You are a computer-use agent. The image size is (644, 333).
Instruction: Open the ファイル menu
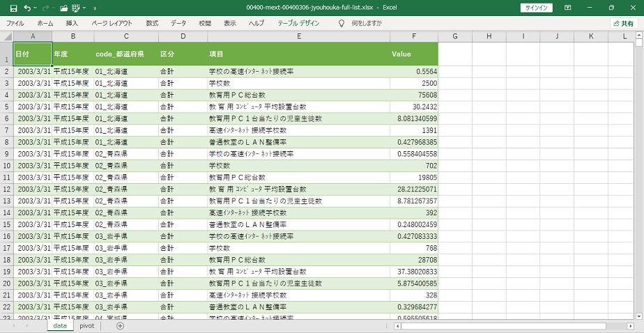tap(15, 23)
